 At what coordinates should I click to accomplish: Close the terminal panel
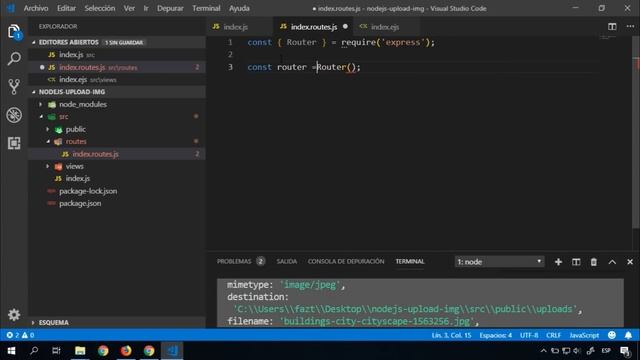(x=630, y=262)
